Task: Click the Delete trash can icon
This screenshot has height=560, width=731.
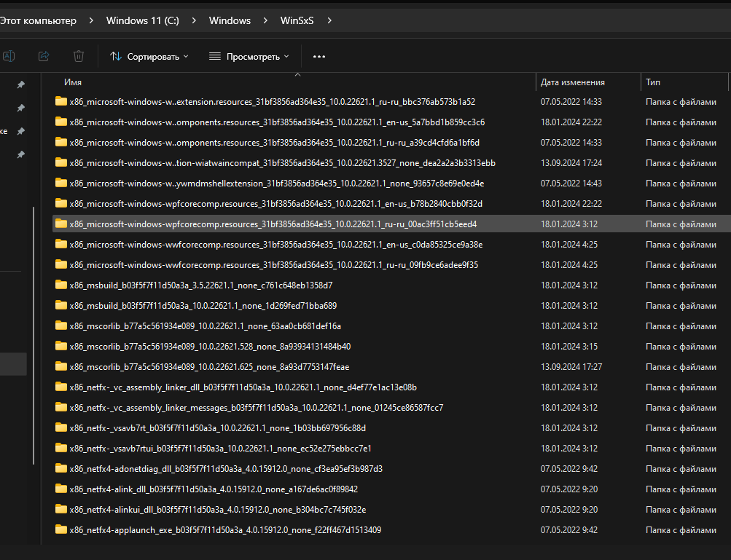Action: (79, 56)
